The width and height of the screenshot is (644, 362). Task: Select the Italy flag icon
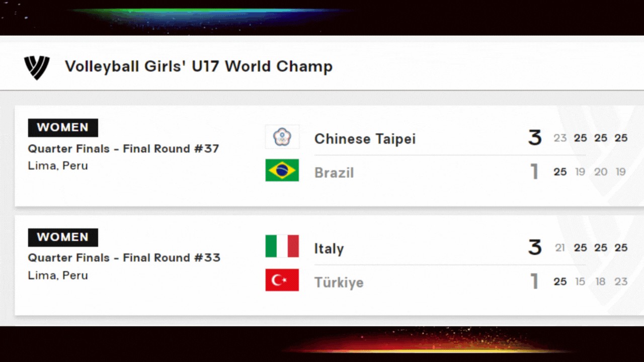(282, 246)
